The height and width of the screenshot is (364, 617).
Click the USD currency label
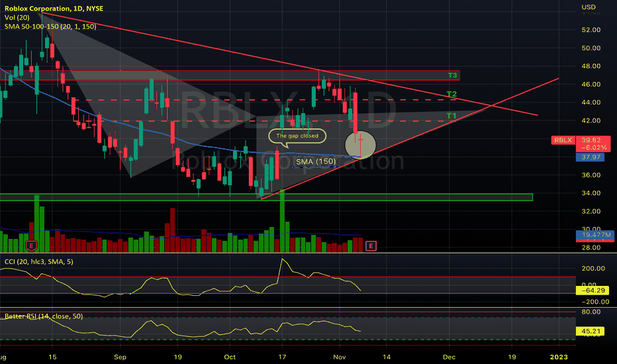coord(589,7)
